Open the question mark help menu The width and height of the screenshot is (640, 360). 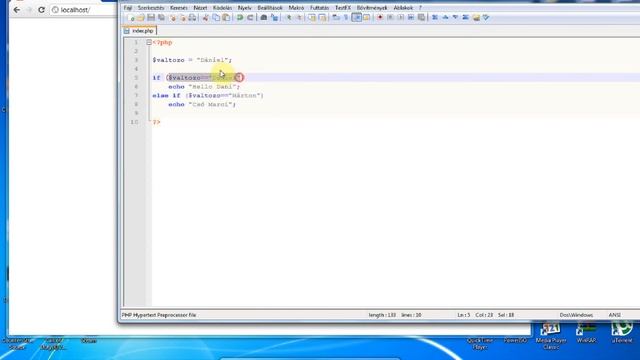[x=420, y=8]
